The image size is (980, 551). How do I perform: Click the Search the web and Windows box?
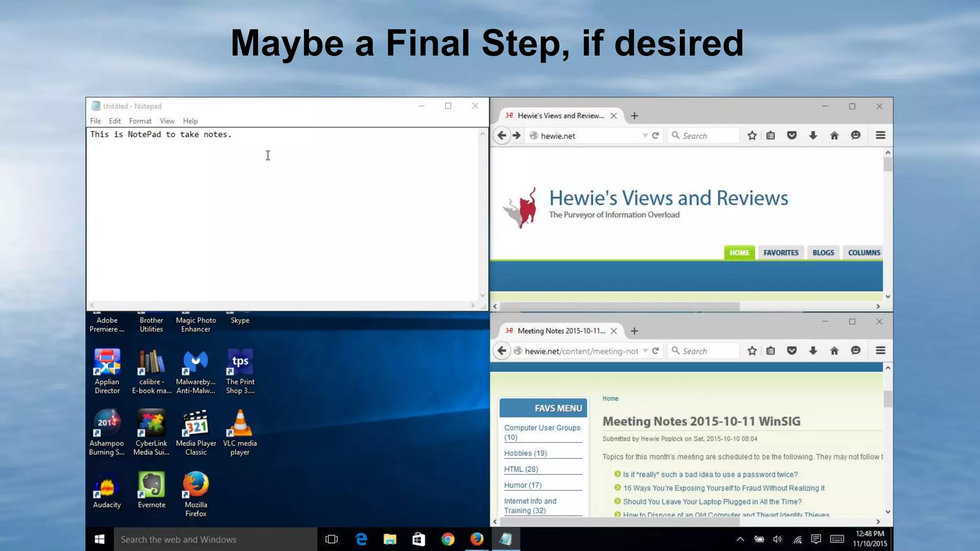[x=215, y=539]
